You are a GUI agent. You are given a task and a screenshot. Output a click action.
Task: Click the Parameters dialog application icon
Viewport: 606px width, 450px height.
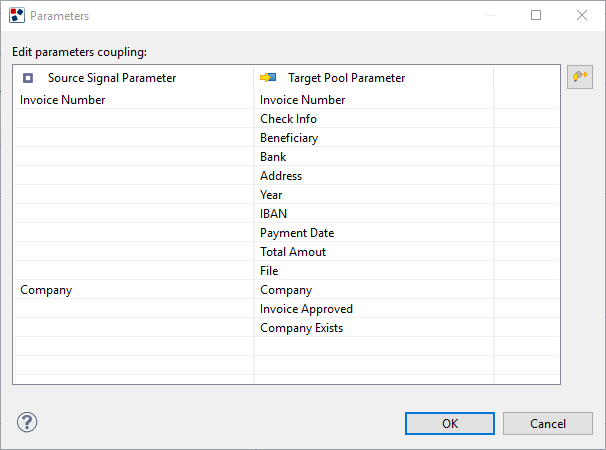tap(17, 15)
